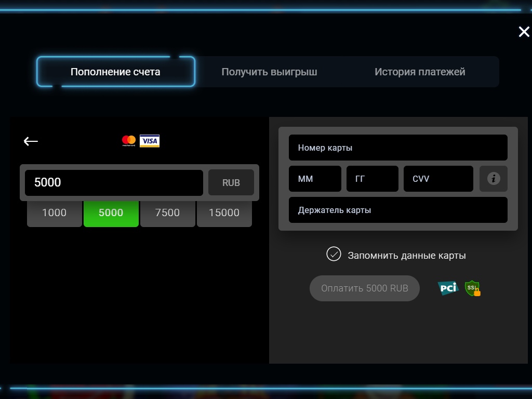Open the CVV info icon

tap(493, 179)
